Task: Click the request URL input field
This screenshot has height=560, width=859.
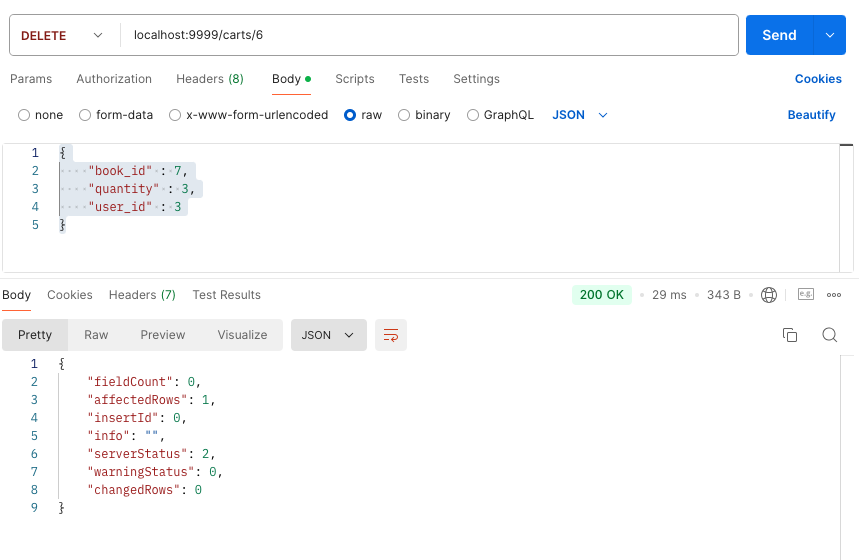Action: coord(429,35)
